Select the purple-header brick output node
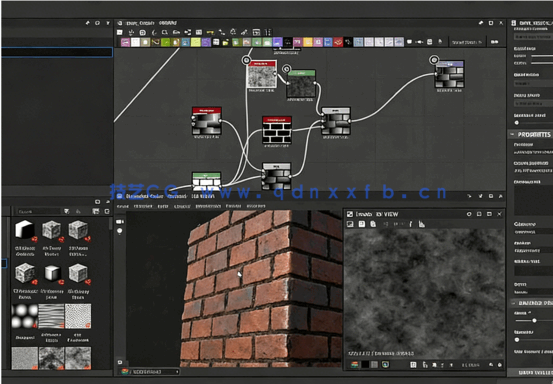This screenshot has width=553, height=384. (x=450, y=74)
